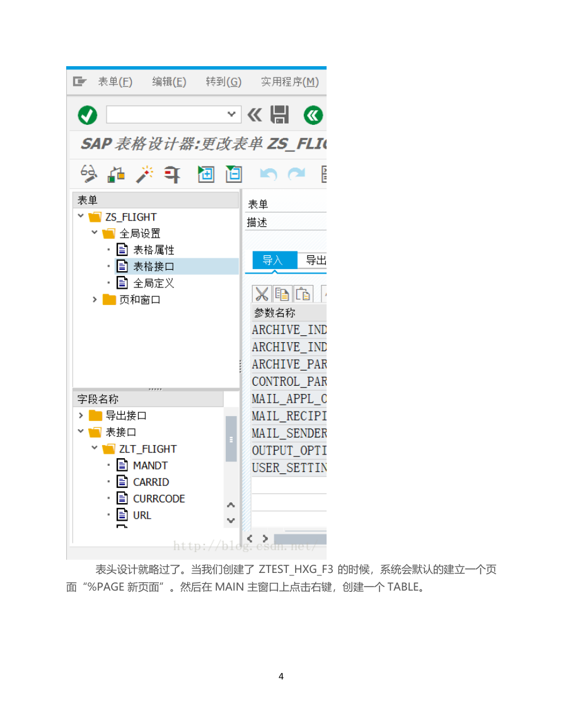
Task: Click the field list scroll-down arrow
Action: 231,521
